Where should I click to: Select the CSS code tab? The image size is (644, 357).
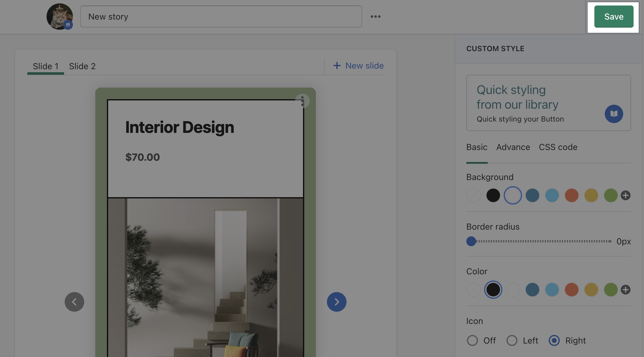coord(558,147)
